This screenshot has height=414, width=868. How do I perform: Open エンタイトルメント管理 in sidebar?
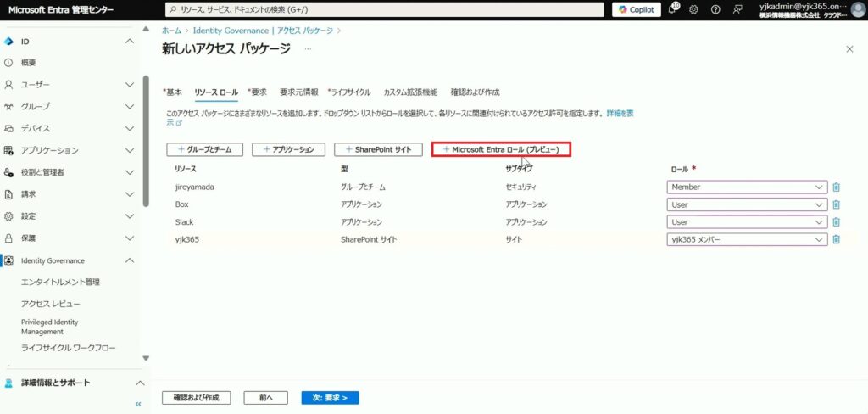click(x=60, y=283)
